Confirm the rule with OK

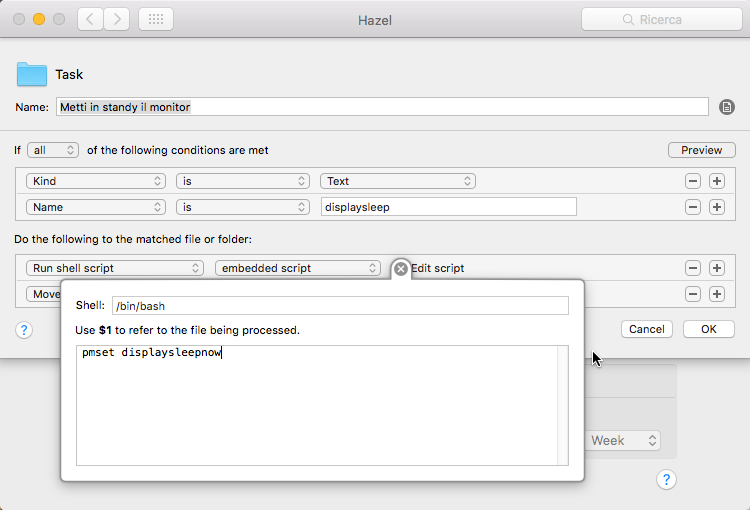pyautogui.click(x=708, y=329)
